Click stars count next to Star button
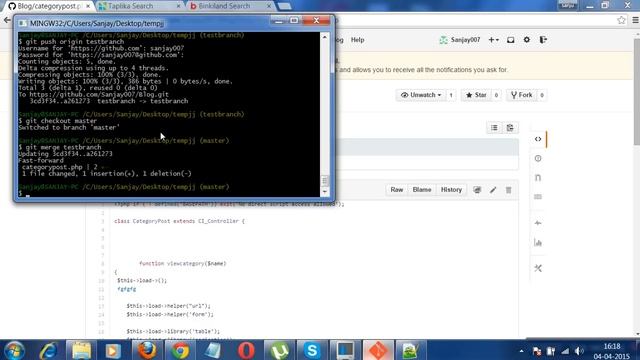 [x=496, y=95]
